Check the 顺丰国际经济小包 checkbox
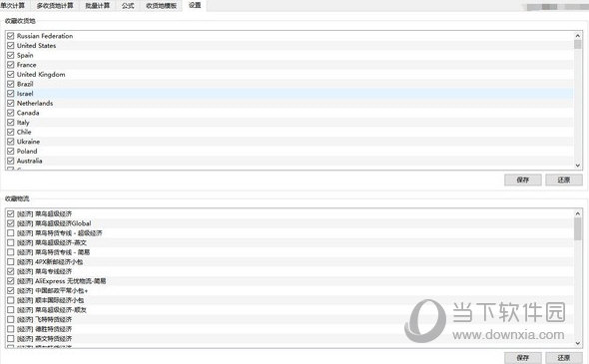 [x=11, y=300]
